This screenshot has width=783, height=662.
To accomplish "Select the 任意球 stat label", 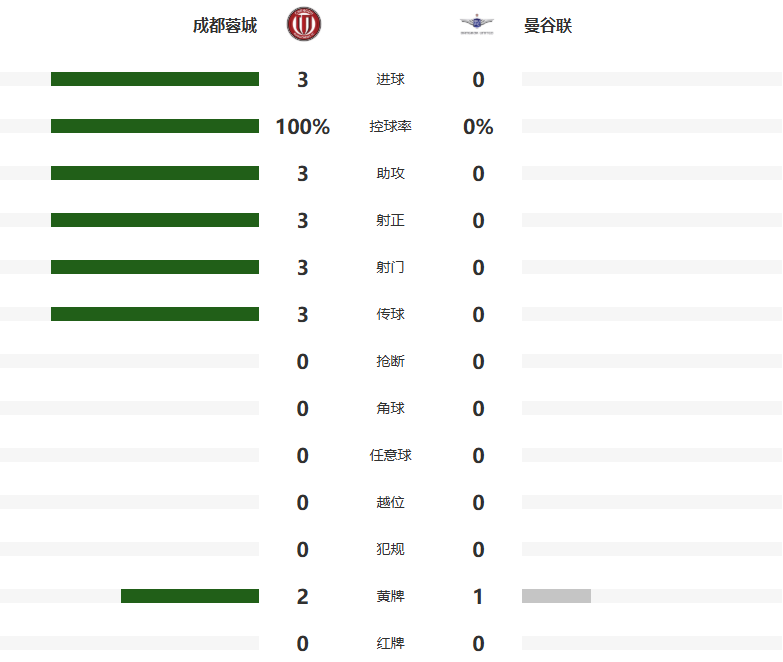I will point(391,455).
